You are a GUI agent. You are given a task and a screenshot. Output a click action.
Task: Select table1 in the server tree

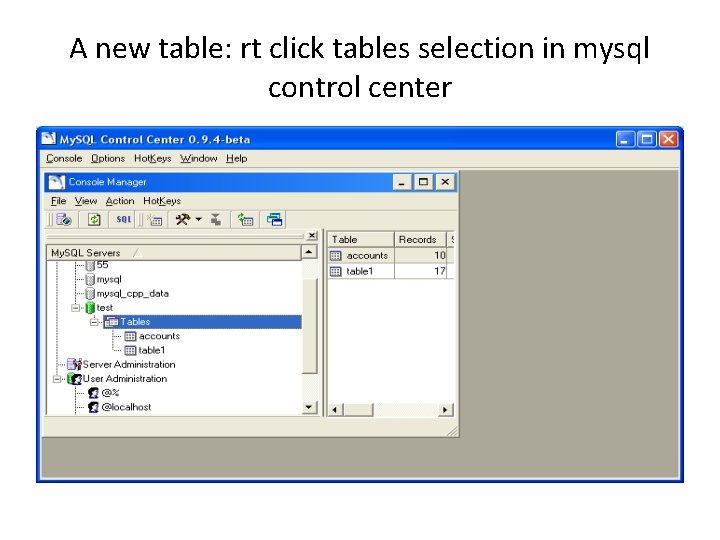(152, 350)
